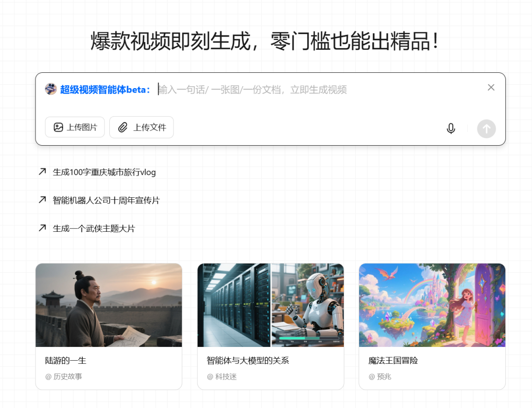Click the 超级视频智能体 avatar icon
The width and height of the screenshot is (532, 408).
(51, 89)
